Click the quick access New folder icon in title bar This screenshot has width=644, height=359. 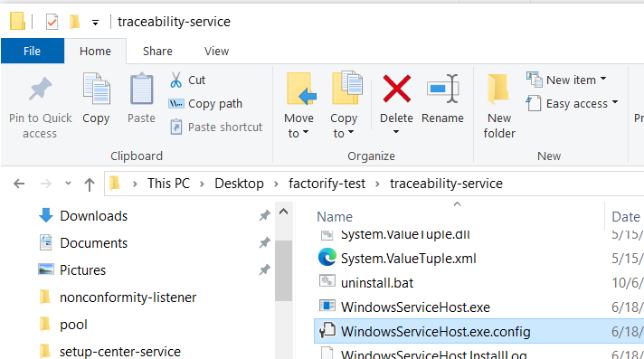point(74,22)
